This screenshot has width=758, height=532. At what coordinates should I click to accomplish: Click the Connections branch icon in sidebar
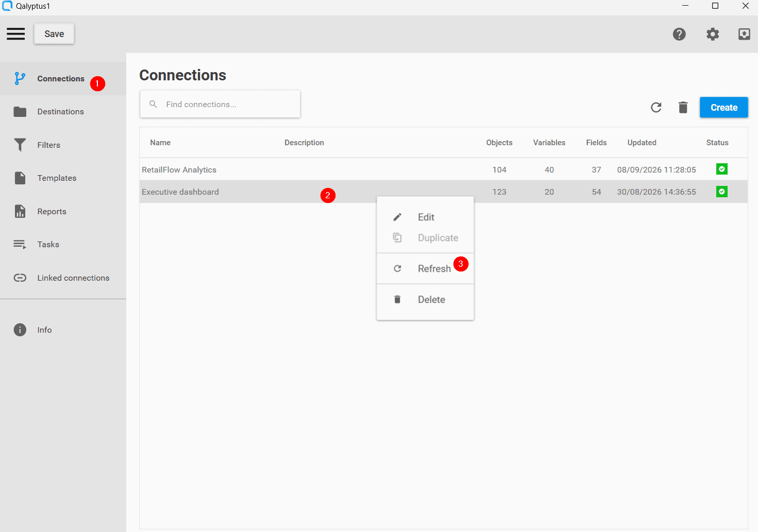pos(20,78)
